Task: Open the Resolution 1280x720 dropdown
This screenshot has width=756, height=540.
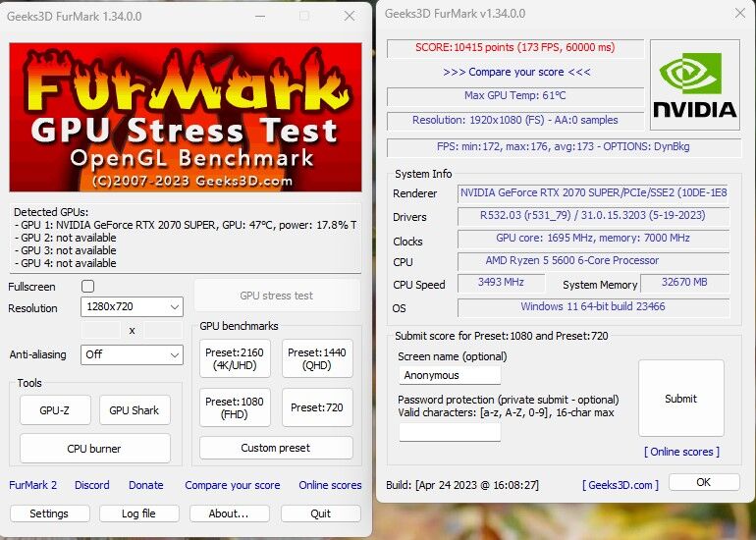Action: tap(132, 306)
